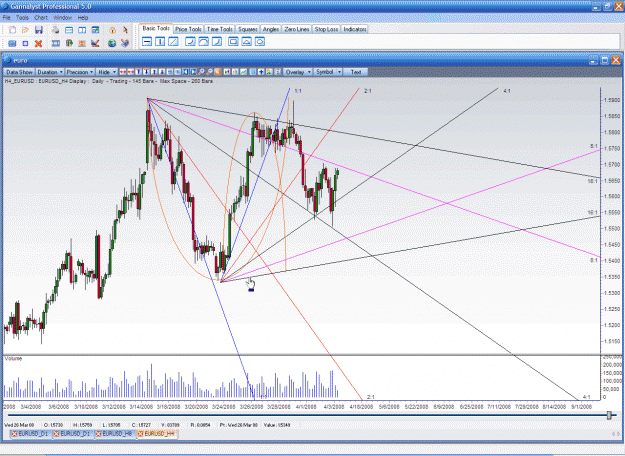Open the Chart menu

pyautogui.click(x=41, y=18)
